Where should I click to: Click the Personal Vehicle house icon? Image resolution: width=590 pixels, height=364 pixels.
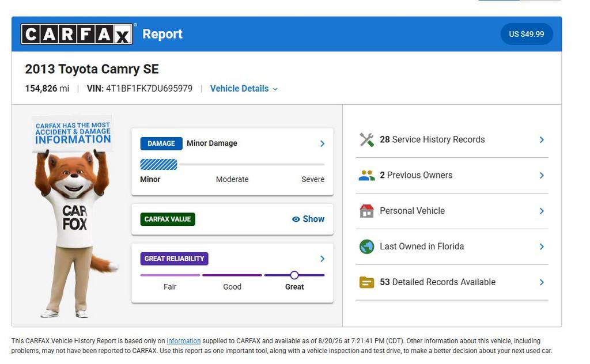[366, 211]
